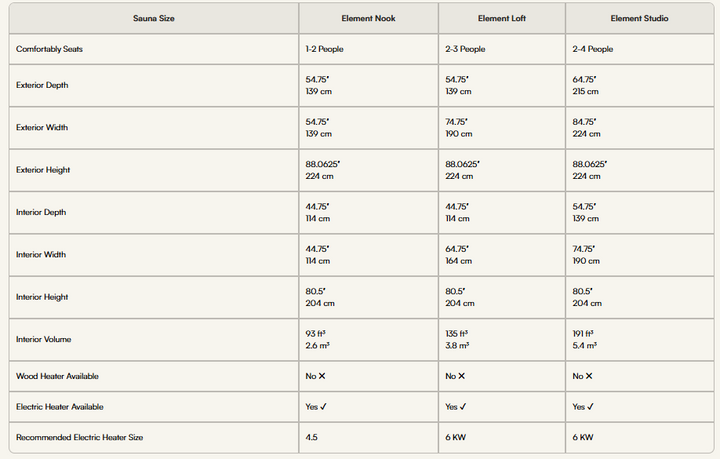The image size is (720, 459).
Task: Click the 1-2 People cell
Action: (x=325, y=49)
